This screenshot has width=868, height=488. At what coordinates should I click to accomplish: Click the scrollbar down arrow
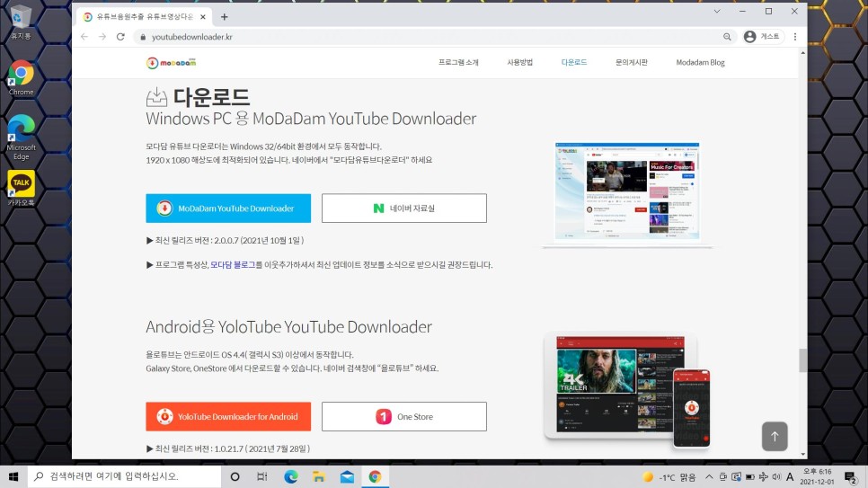802,454
